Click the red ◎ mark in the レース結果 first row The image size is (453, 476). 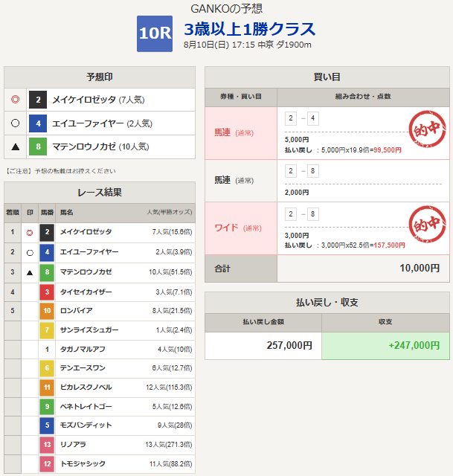click(30, 233)
